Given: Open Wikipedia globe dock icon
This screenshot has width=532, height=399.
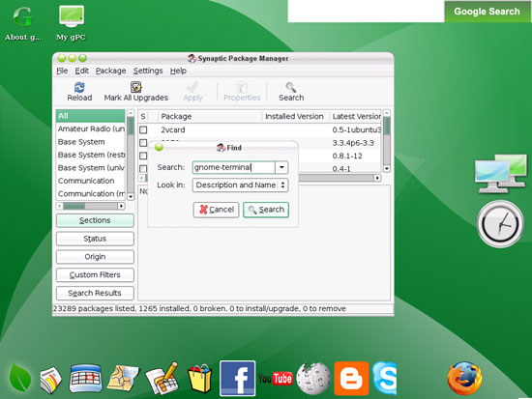Looking at the screenshot, I should pos(313,379).
